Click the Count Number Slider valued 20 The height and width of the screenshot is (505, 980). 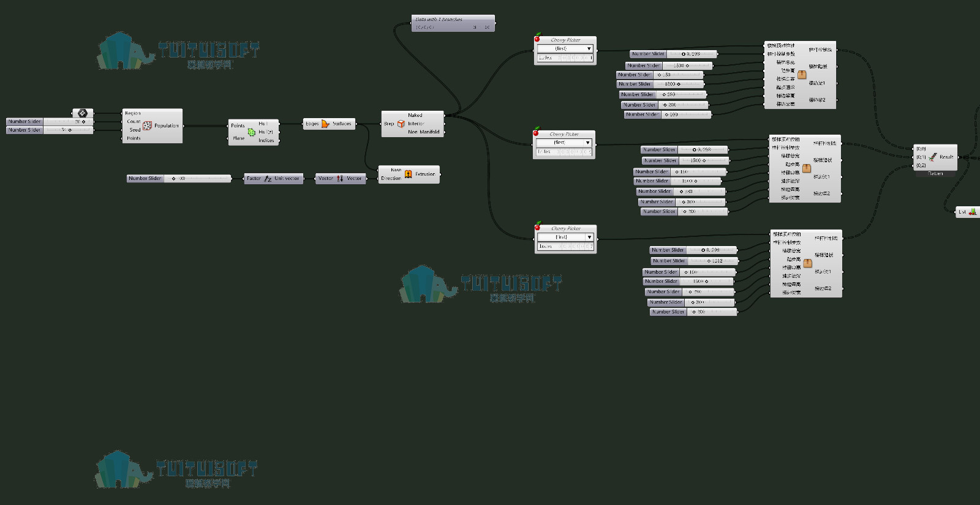point(50,122)
